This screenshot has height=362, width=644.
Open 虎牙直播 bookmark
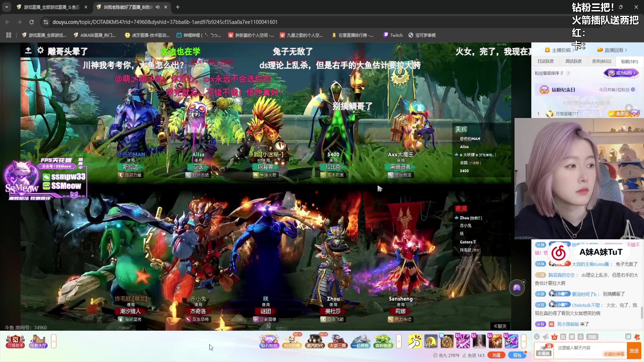[x=147, y=35]
